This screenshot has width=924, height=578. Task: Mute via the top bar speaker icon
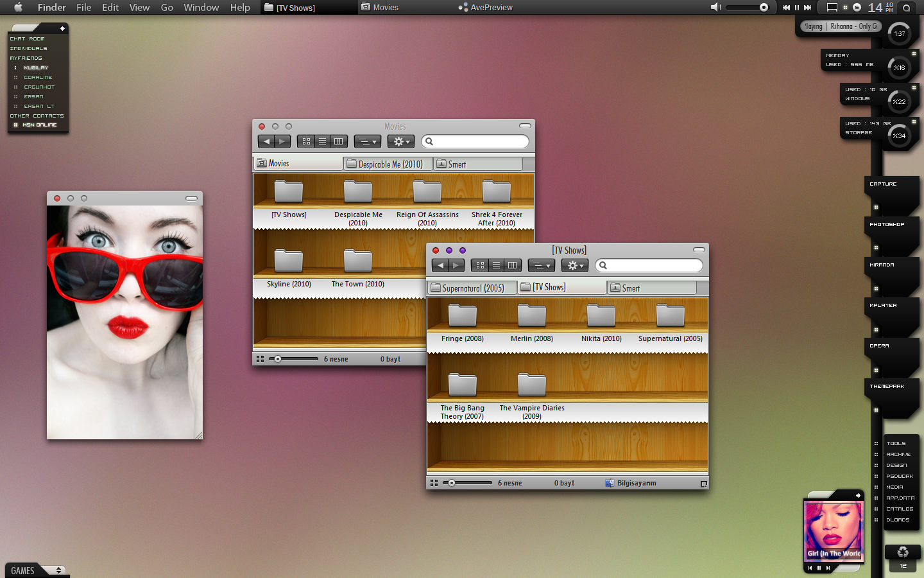pyautogui.click(x=715, y=8)
